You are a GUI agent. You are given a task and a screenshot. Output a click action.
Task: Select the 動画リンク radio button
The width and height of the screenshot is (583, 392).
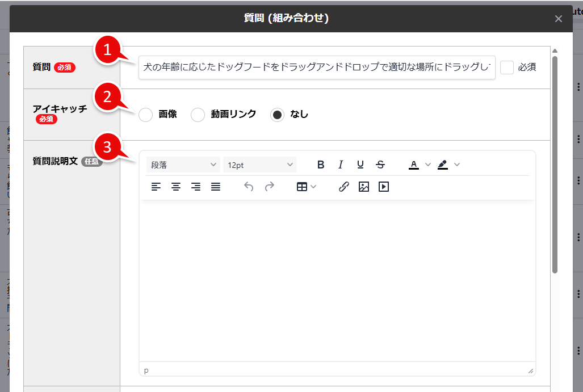[198, 115]
